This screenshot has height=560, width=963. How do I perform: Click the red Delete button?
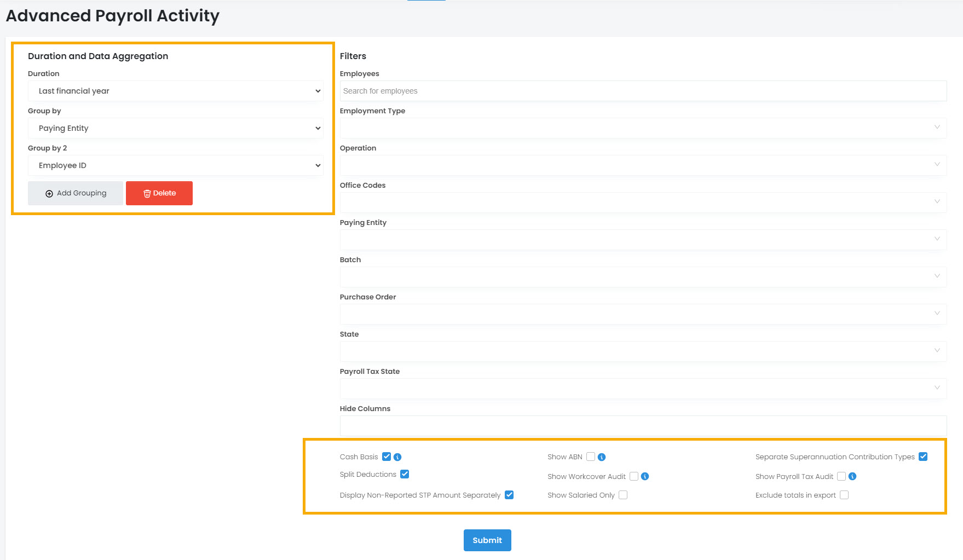coord(159,193)
